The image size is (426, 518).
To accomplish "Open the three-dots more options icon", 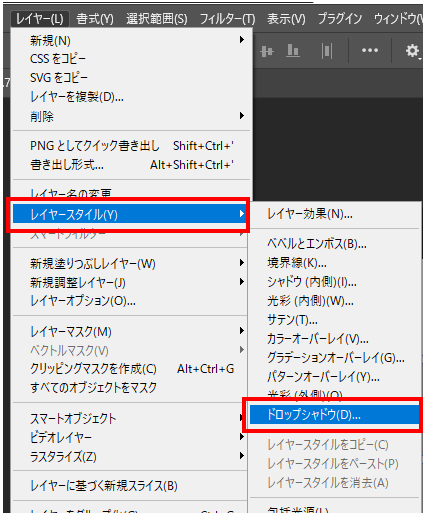I will (x=370, y=50).
